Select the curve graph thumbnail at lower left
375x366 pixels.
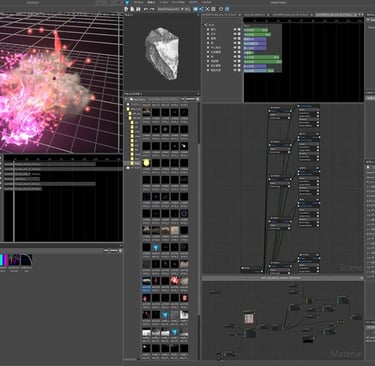[x=27, y=260]
